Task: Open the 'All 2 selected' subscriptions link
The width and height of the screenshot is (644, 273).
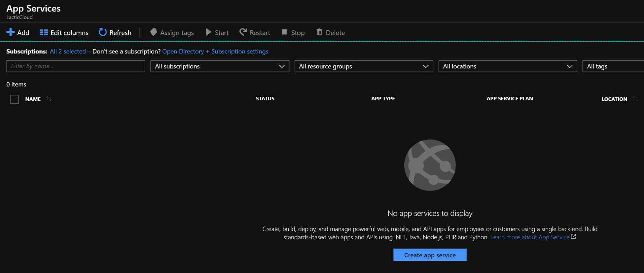Action: (68, 51)
